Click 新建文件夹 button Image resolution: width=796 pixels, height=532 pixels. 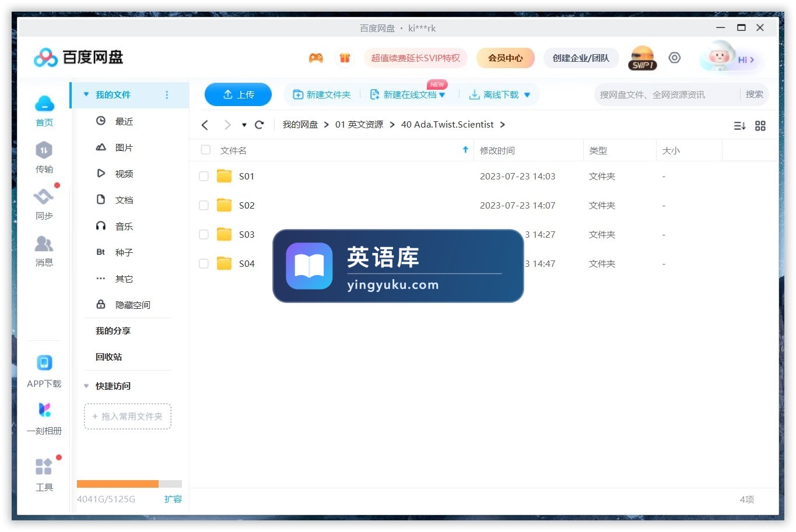pos(322,95)
